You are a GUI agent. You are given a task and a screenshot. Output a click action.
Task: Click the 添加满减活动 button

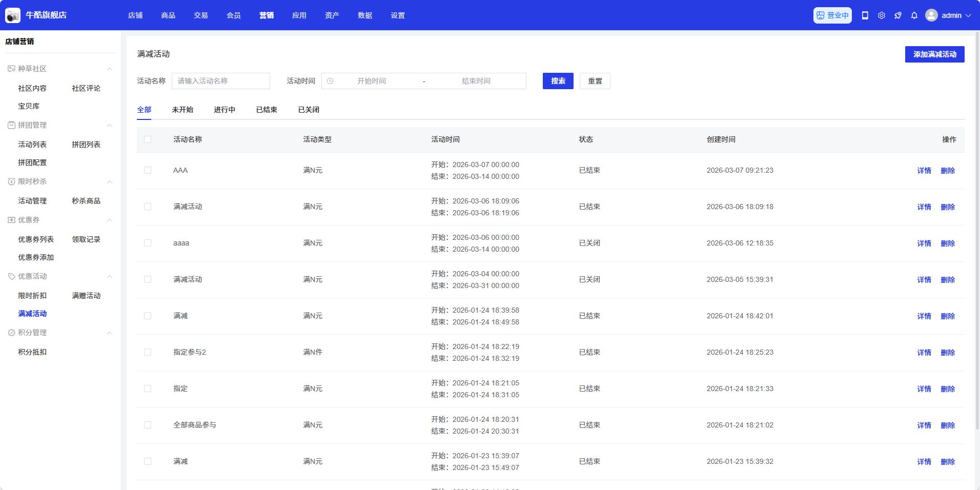pos(934,54)
